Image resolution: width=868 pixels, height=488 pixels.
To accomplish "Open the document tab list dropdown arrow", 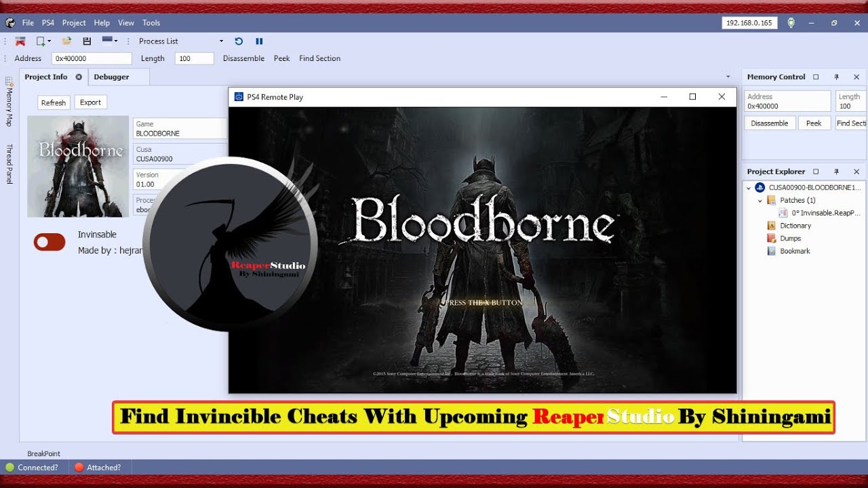I will point(728,77).
